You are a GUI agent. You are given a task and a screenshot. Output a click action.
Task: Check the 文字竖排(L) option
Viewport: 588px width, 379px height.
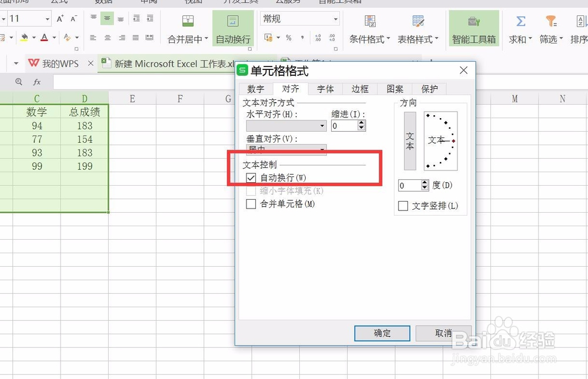(x=403, y=206)
